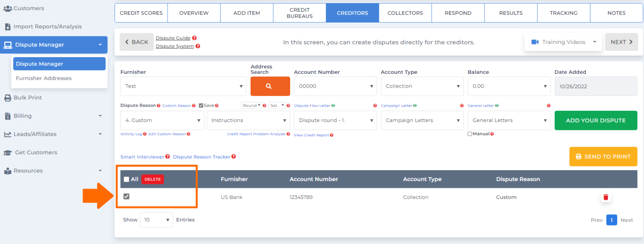Screen dimensions: 644x244
Task: Click the help icon next to Dispute Guide
Action: 194,37
